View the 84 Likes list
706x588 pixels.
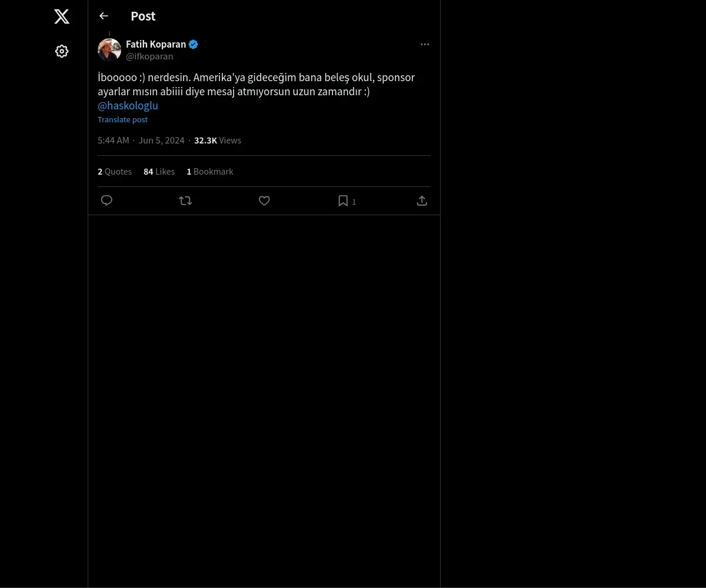[x=159, y=172]
